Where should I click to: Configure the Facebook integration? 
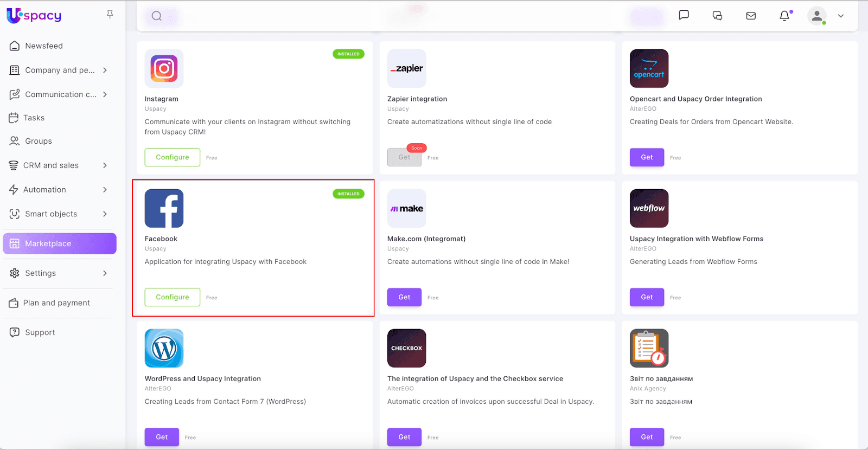click(x=173, y=297)
